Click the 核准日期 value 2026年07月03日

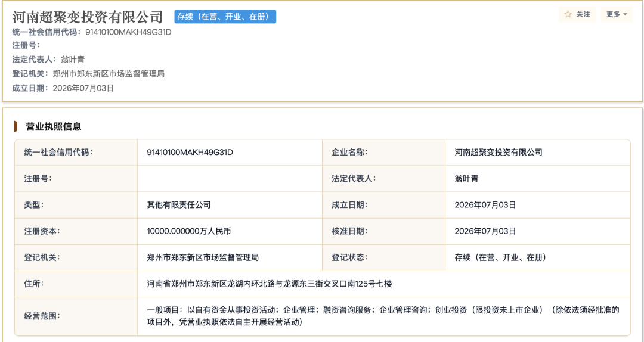coord(485,231)
